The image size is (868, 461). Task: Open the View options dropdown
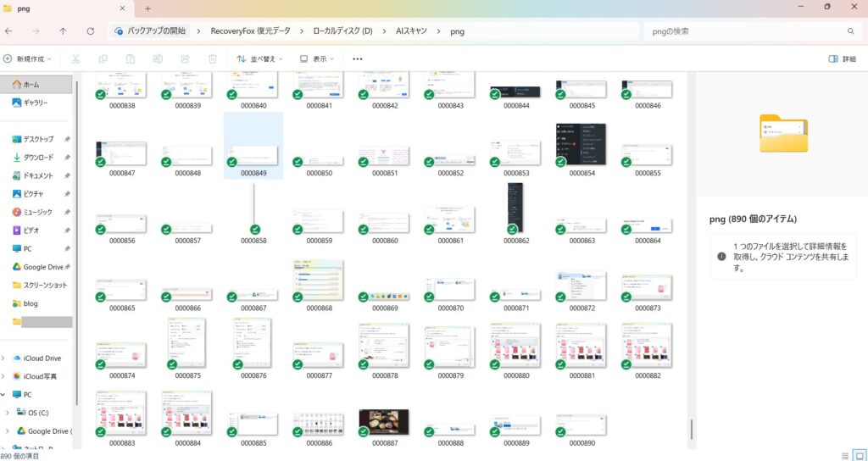click(x=318, y=59)
